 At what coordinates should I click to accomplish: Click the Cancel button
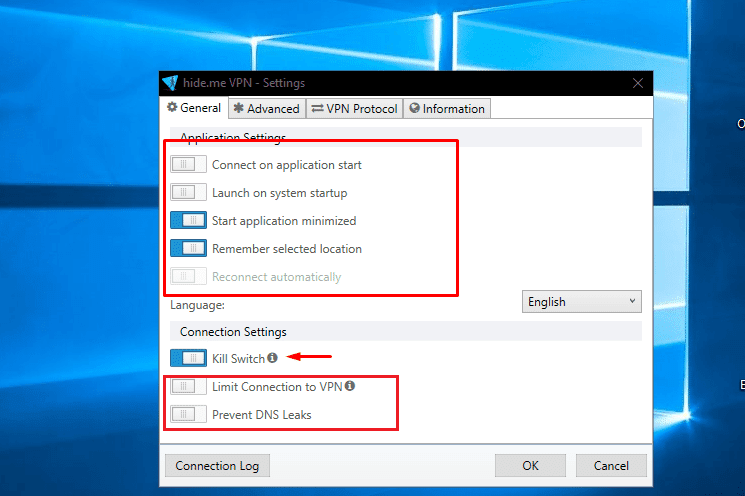click(x=611, y=466)
